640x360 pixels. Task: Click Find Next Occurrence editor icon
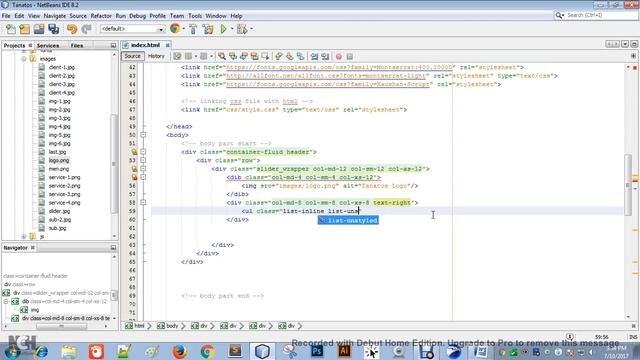tap(244, 56)
